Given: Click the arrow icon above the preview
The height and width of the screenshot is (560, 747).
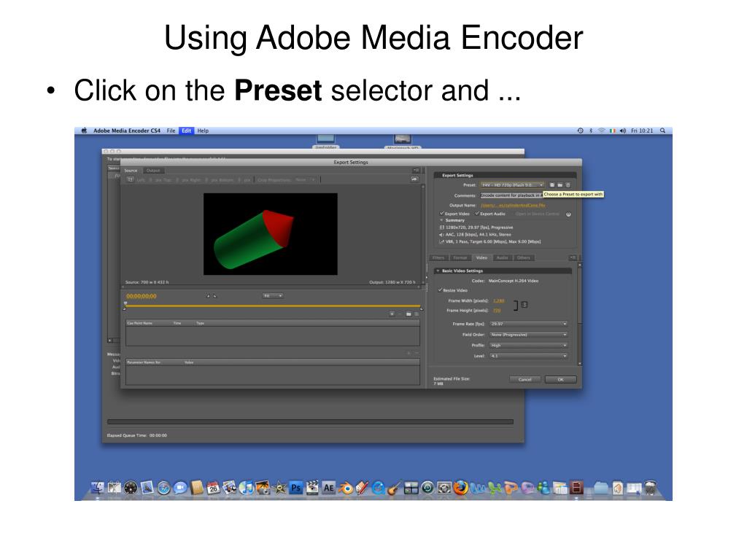Looking at the screenshot, I should (x=414, y=179).
